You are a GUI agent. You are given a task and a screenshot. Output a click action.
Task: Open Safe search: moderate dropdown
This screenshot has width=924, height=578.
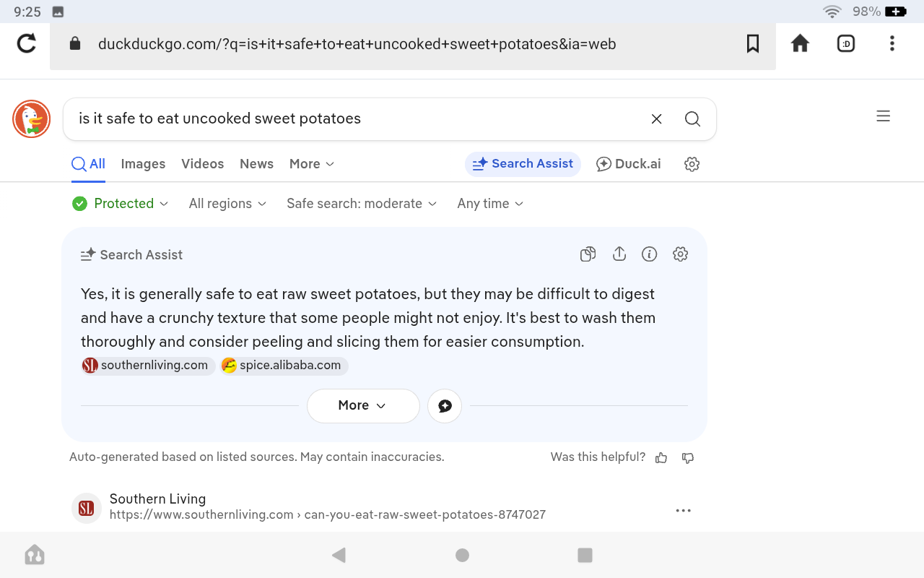point(362,204)
